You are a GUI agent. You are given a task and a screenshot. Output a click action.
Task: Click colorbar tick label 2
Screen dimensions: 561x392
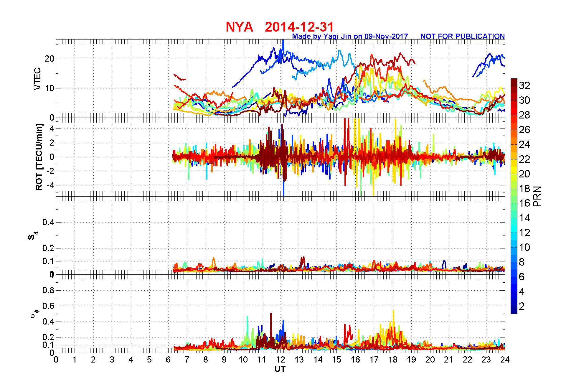pyautogui.click(x=522, y=306)
